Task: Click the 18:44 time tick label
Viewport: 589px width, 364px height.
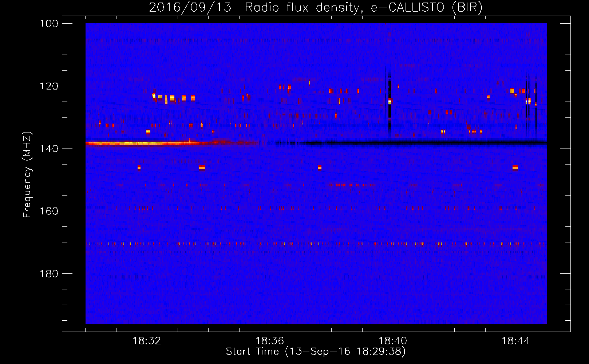Action: click(516, 341)
